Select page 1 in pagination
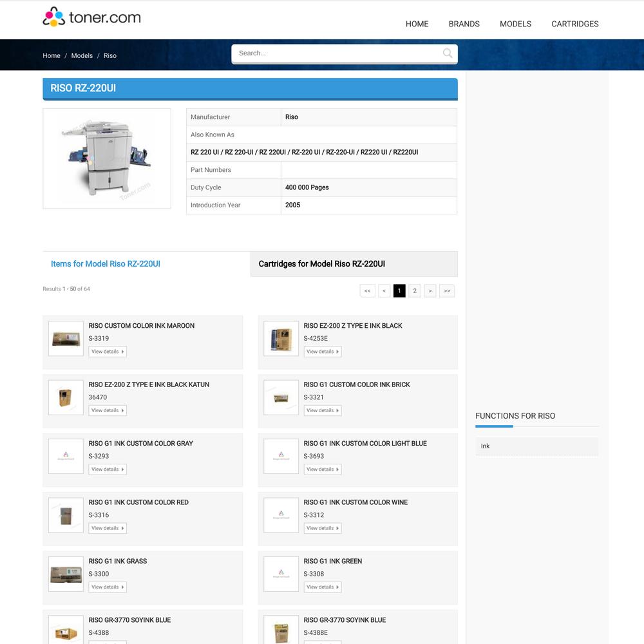The width and height of the screenshot is (644, 644). pos(399,291)
